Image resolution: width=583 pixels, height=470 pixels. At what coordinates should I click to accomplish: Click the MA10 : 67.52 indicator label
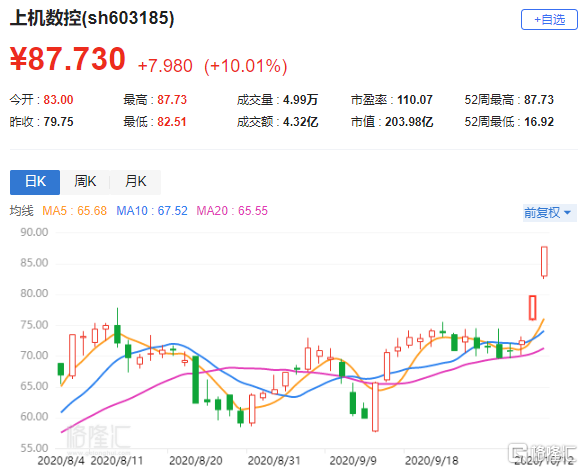pos(152,211)
